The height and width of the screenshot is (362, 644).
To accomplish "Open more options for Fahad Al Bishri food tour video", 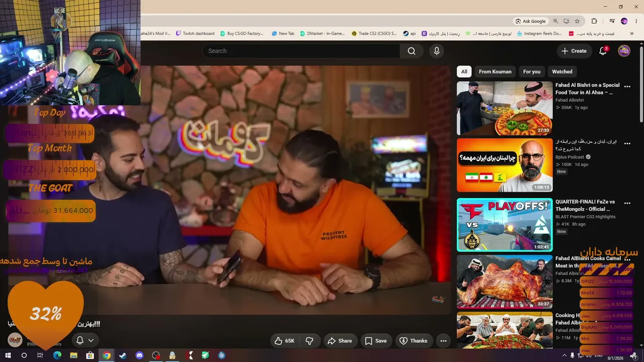I will (627, 86).
